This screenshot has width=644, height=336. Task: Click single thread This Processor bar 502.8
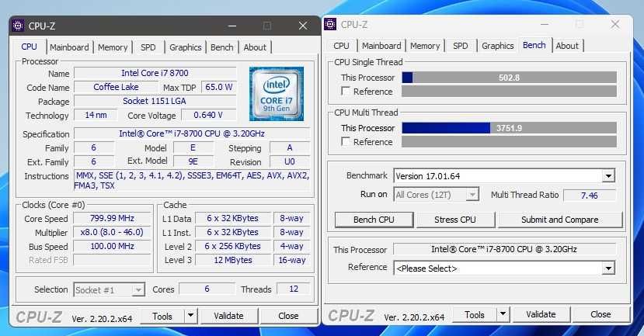(510, 78)
